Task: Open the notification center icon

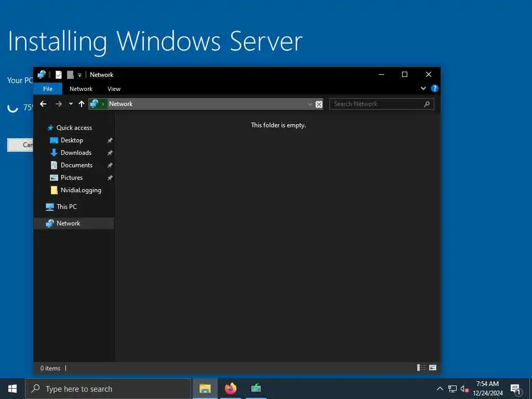Action: [515, 389]
